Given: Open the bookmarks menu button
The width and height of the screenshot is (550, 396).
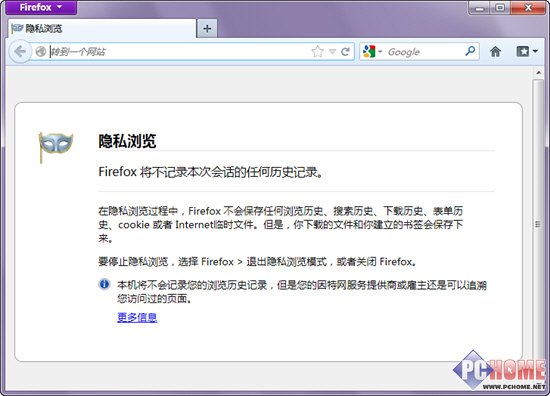Looking at the screenshot, I should pyautogui.click(x=523, y=52).
